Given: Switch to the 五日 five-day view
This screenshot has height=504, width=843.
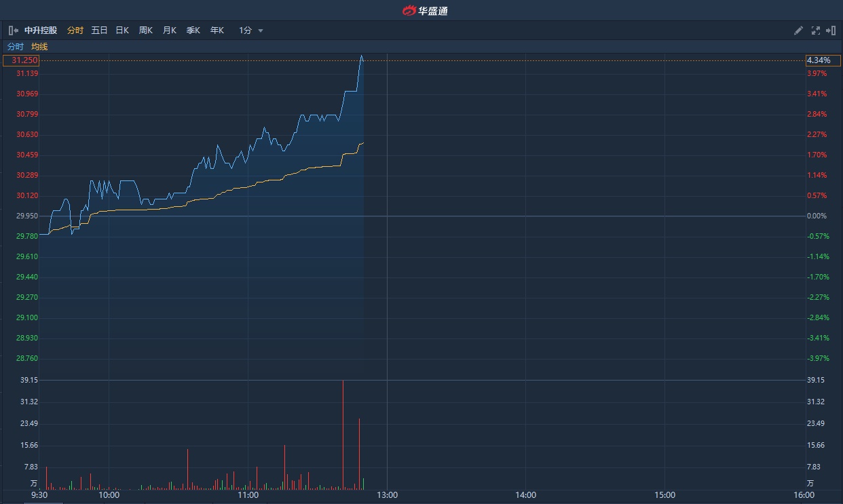Looking at the screenshot, I should (99, 31).
